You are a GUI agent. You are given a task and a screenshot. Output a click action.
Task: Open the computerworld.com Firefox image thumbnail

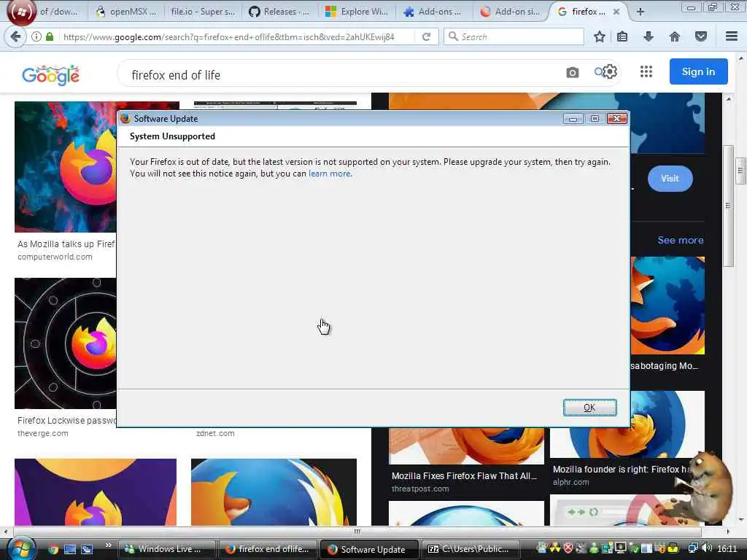(65, 167)
